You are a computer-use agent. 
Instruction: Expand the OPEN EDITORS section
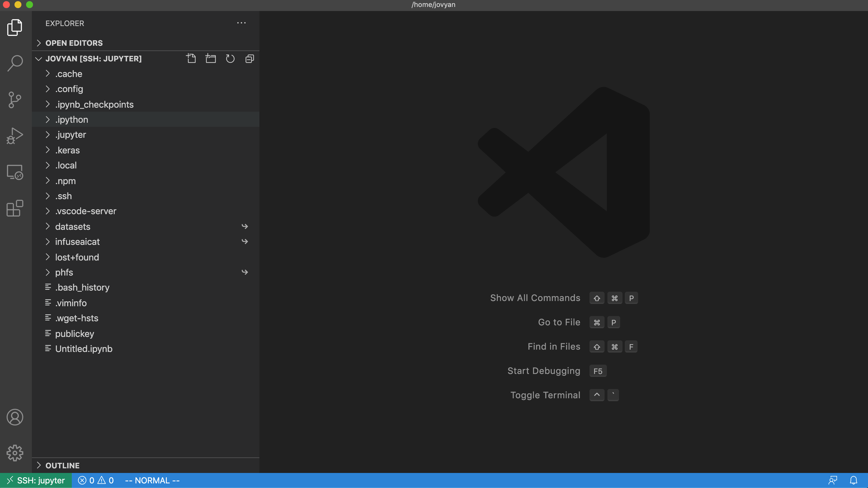[x=74, y=43]
